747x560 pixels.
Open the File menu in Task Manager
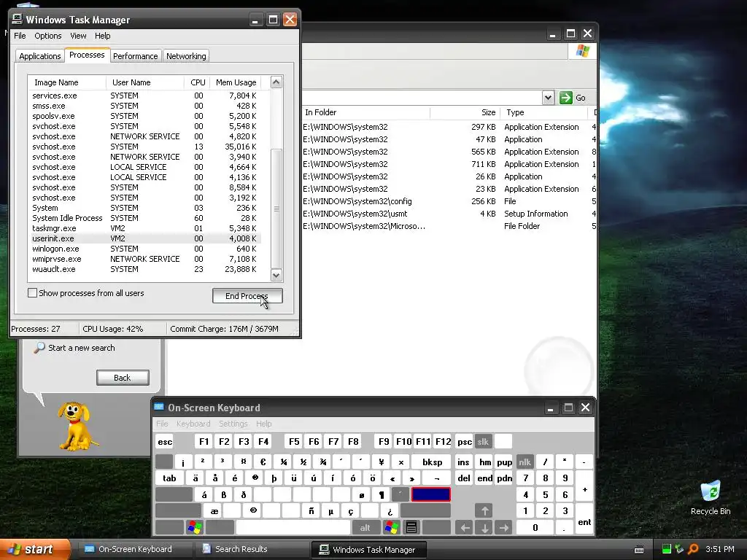coord(20,36)
